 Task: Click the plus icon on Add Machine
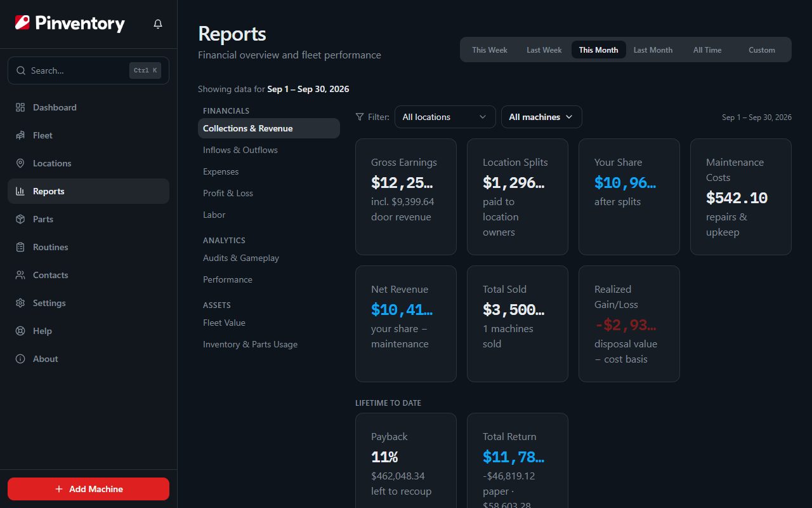59,489
